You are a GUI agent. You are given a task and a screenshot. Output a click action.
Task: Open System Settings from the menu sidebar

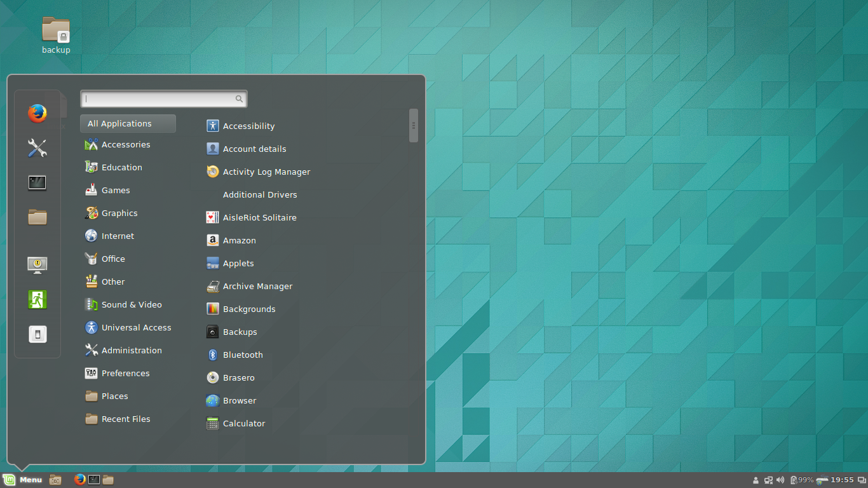37,148
